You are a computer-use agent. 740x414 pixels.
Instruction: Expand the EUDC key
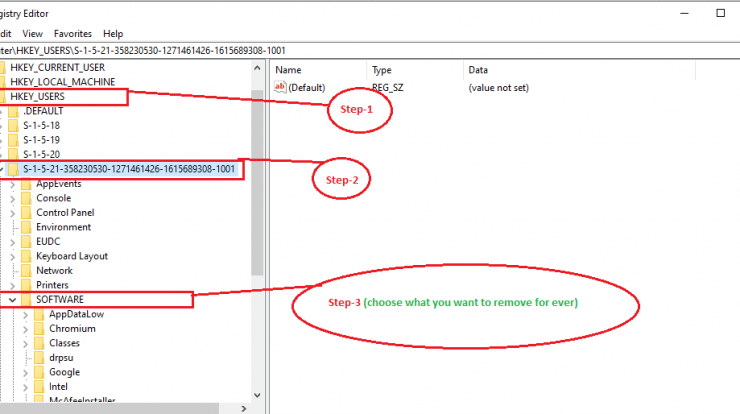13,242
